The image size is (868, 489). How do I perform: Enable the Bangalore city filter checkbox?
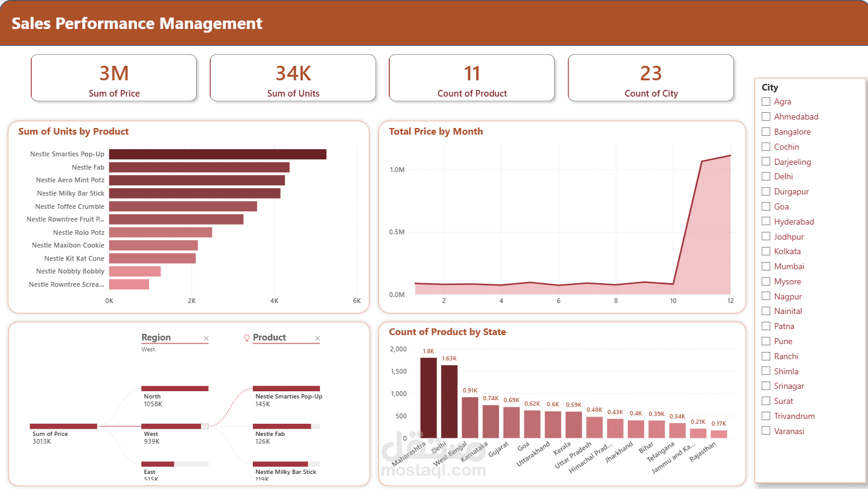pyautogui.click(x=766, y=132)
